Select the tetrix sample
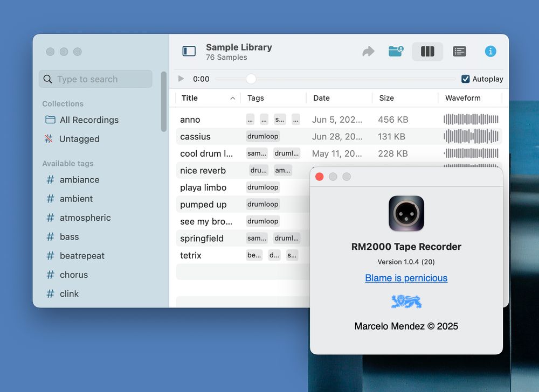This screenshot has width=539, height=392. (x=191, y=255)
